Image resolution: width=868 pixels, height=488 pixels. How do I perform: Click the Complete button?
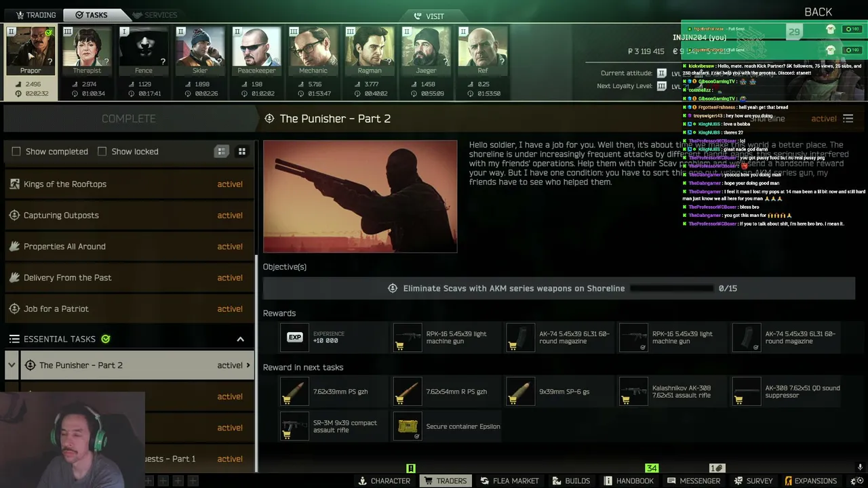[129, 119]
